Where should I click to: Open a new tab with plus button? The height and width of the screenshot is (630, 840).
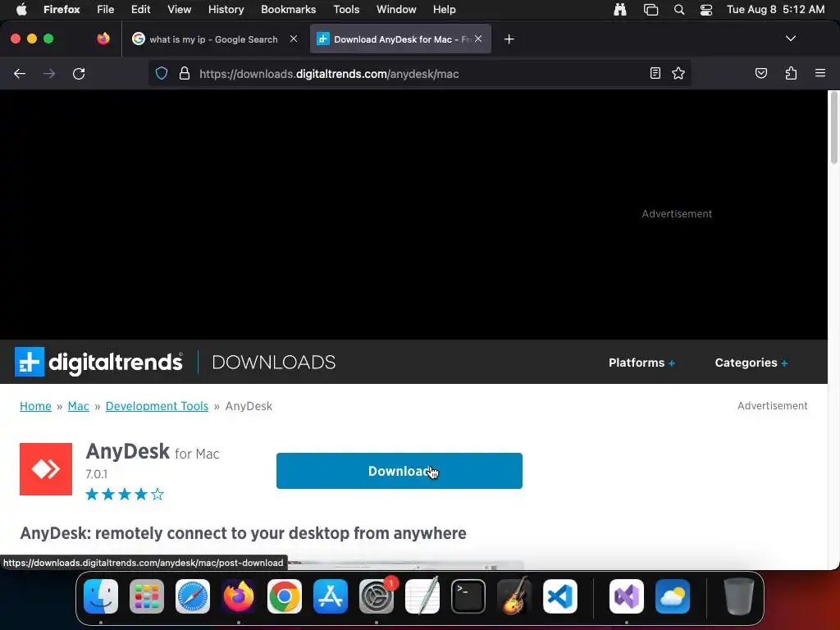(x=509, y=39)
